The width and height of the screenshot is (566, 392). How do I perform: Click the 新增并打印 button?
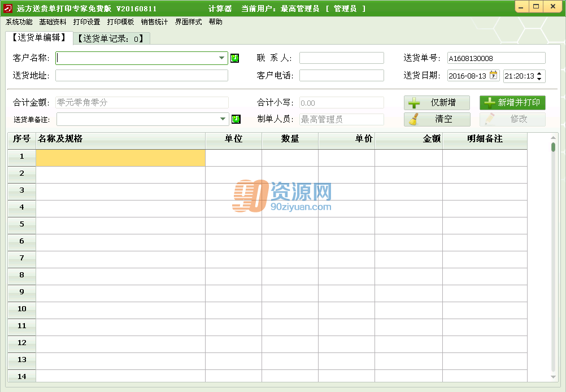(x=512, y=102)
